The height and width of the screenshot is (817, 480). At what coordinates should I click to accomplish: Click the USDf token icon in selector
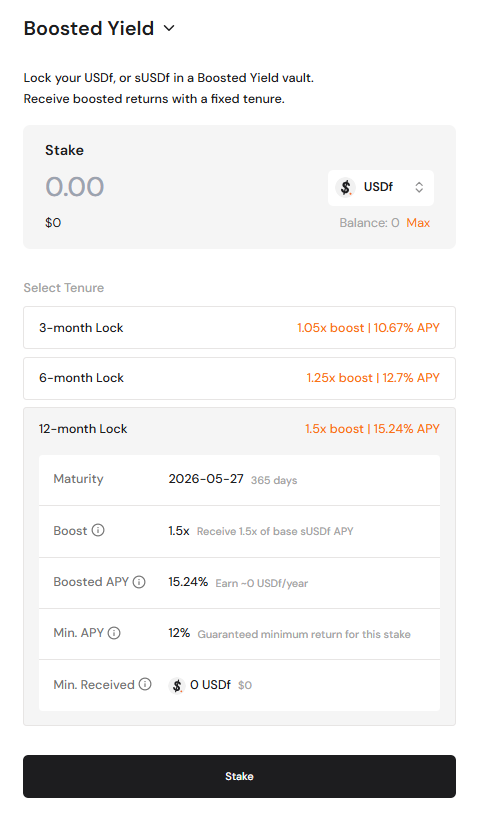[345, 187]
